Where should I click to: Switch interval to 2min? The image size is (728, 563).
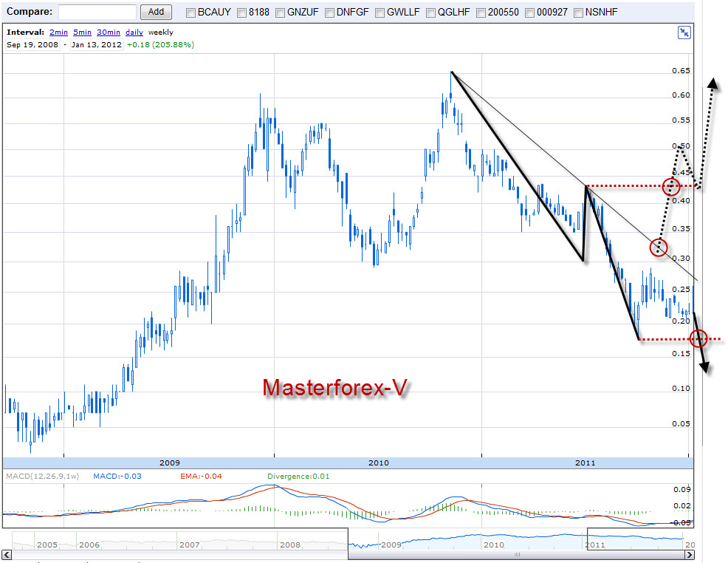(x=58, y=32)
